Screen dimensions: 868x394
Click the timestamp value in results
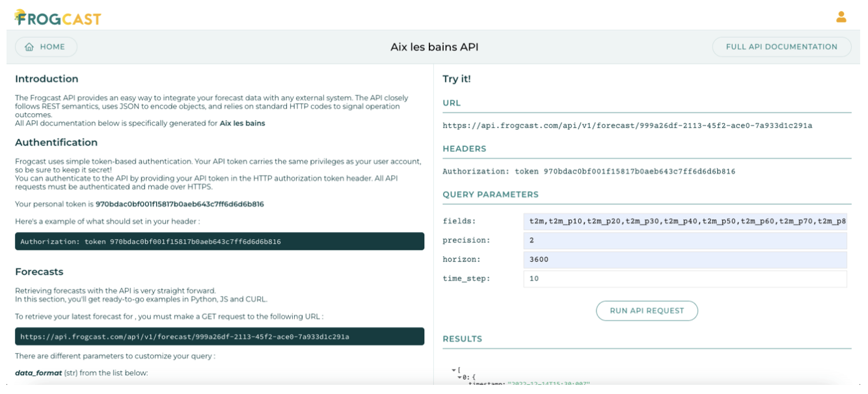click(549, 384)
